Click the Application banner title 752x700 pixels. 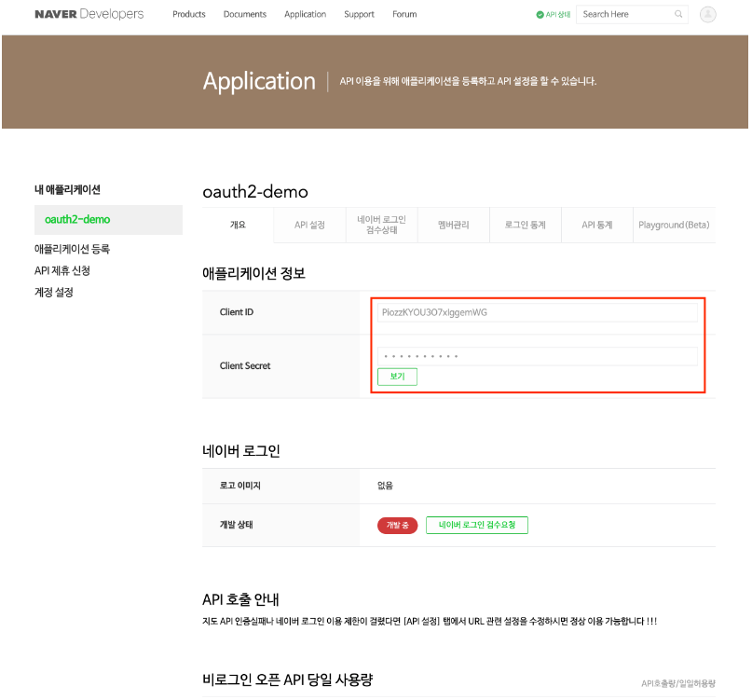point(259,81)
